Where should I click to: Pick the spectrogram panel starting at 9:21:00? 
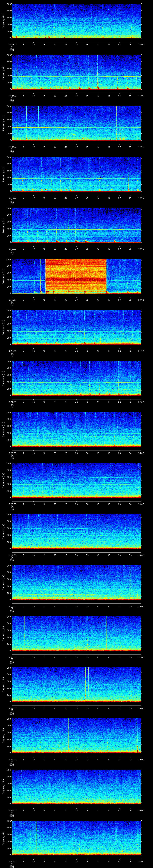tap(76, 378)
